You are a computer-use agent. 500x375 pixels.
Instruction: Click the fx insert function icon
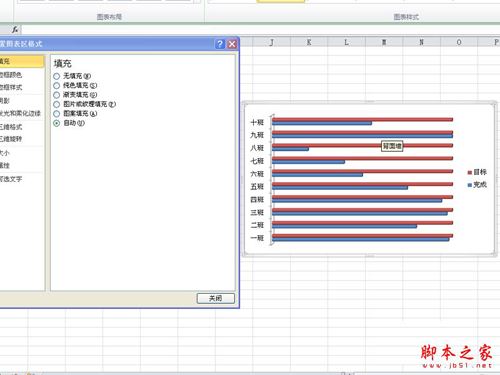(x=15, y=30)
